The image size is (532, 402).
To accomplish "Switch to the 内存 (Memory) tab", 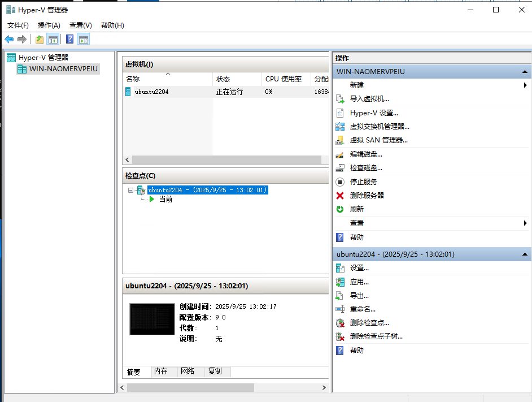I will click(161, 371).
